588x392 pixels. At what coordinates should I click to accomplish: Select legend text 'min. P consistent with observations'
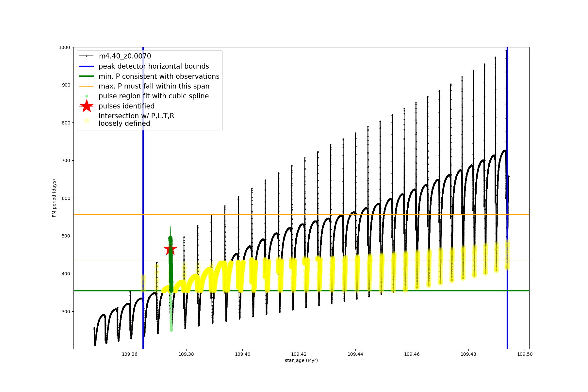(x=159, y=76)
